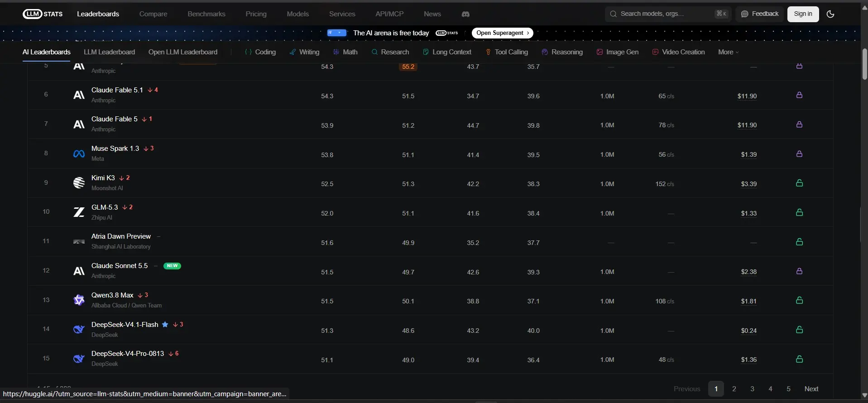Click the LLM Stats logo
This screenshot has height=403, width=868.
click(43, 14)
